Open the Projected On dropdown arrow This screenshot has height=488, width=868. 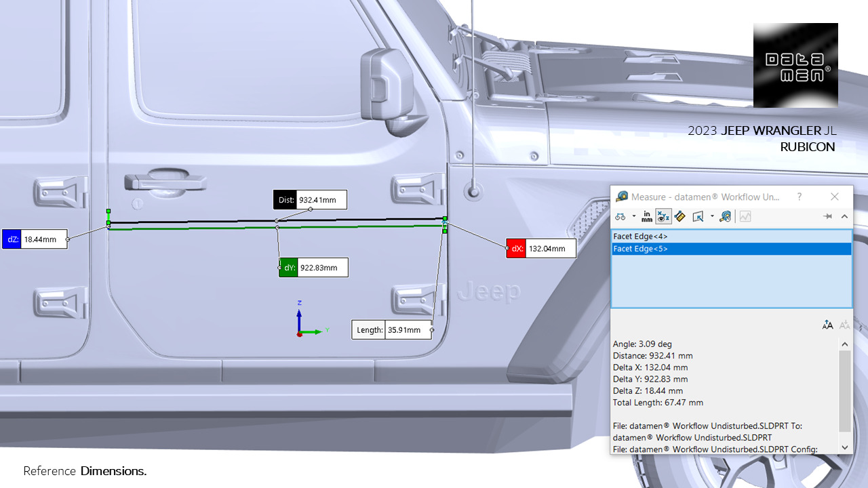(712, 217)
